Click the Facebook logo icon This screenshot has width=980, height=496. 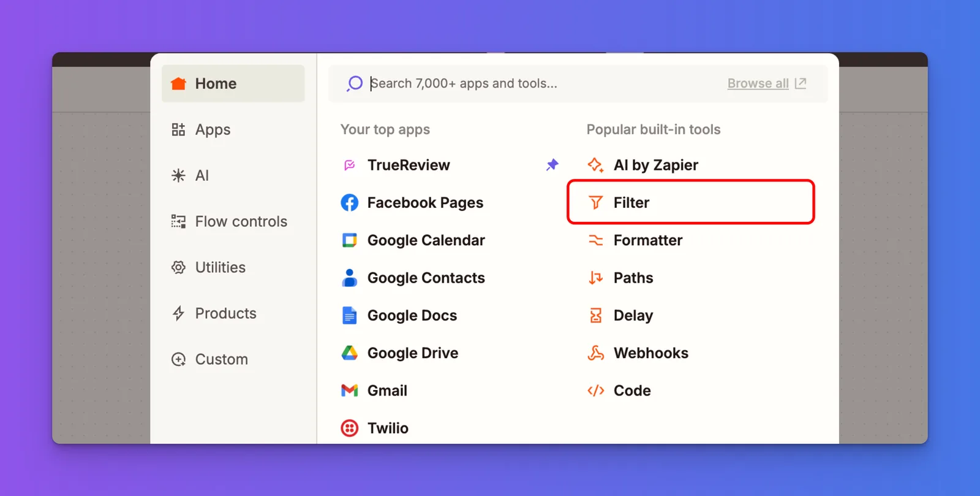350,202
